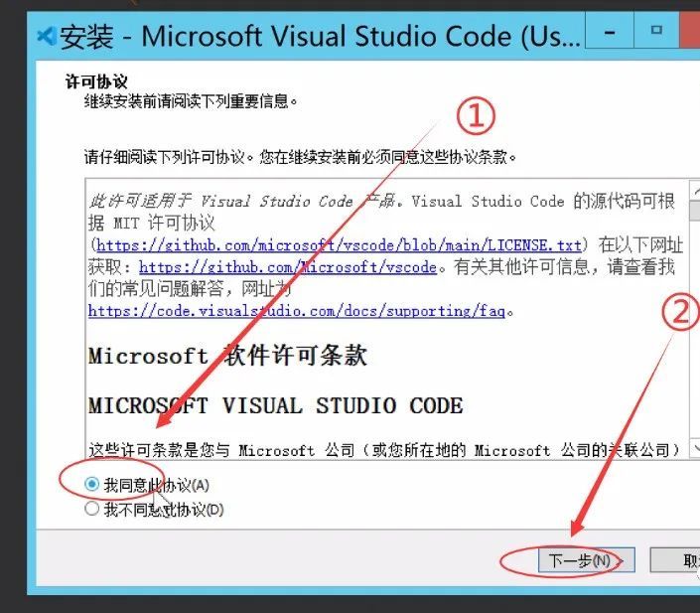Minimize the installer window

pos(610,31)
